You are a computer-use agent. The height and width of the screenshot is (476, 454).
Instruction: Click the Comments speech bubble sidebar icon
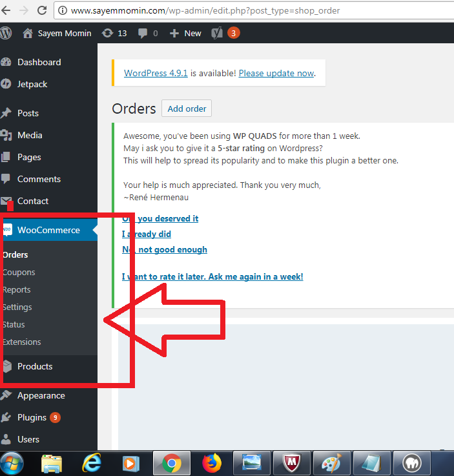point(6,179)
